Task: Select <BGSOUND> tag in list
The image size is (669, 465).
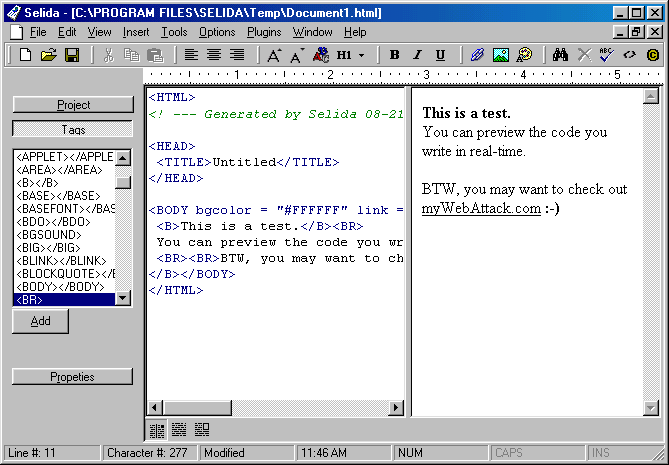Action: point(65,235)
